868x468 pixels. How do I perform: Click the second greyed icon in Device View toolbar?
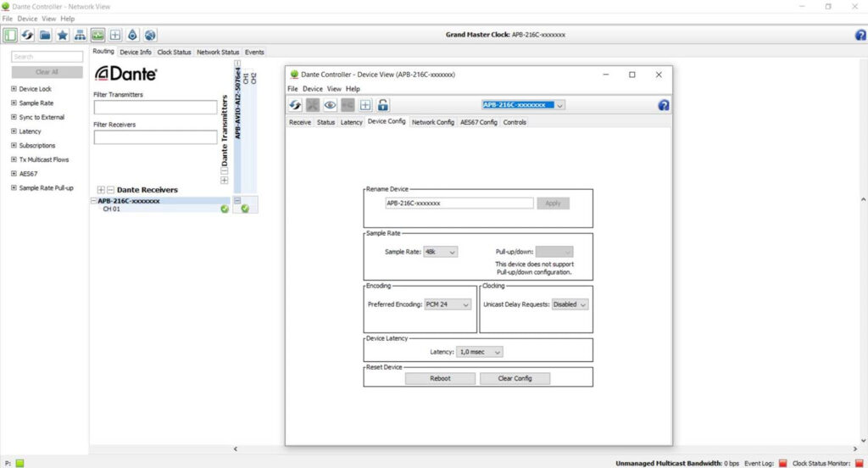click(348, 104)
